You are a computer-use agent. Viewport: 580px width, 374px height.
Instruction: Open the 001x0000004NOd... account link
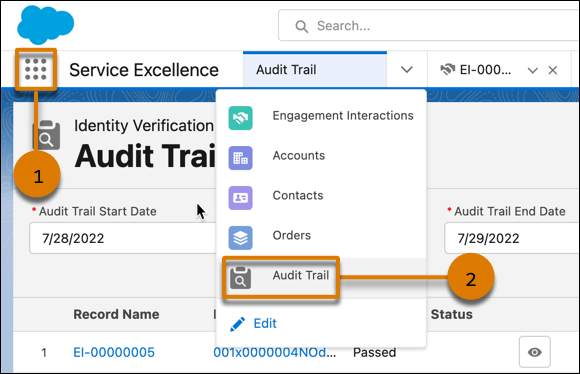275,353
